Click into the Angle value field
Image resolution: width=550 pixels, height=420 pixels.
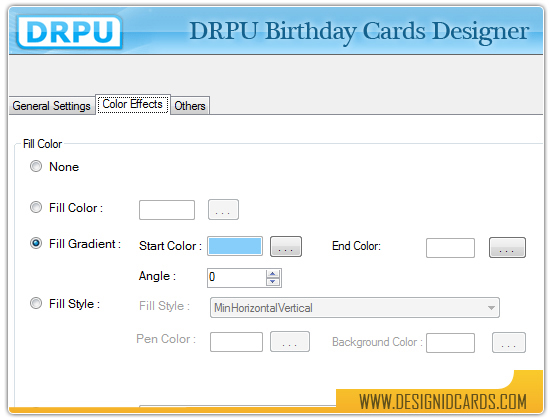click(237, 278)
